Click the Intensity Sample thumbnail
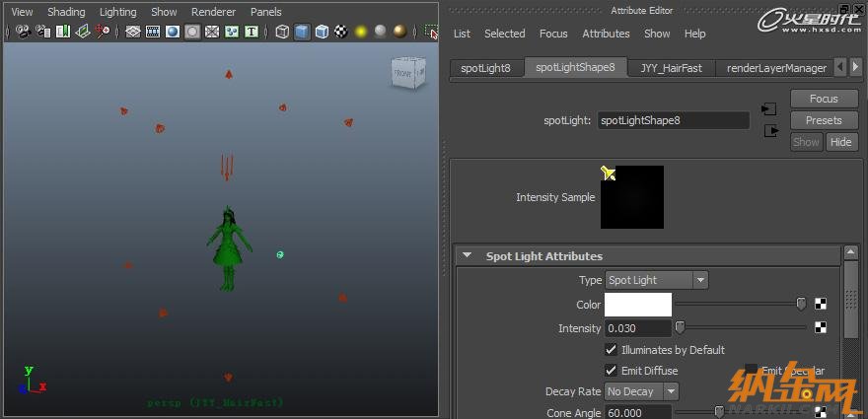Viewport: 868px width, 419px height. [632, 197]
